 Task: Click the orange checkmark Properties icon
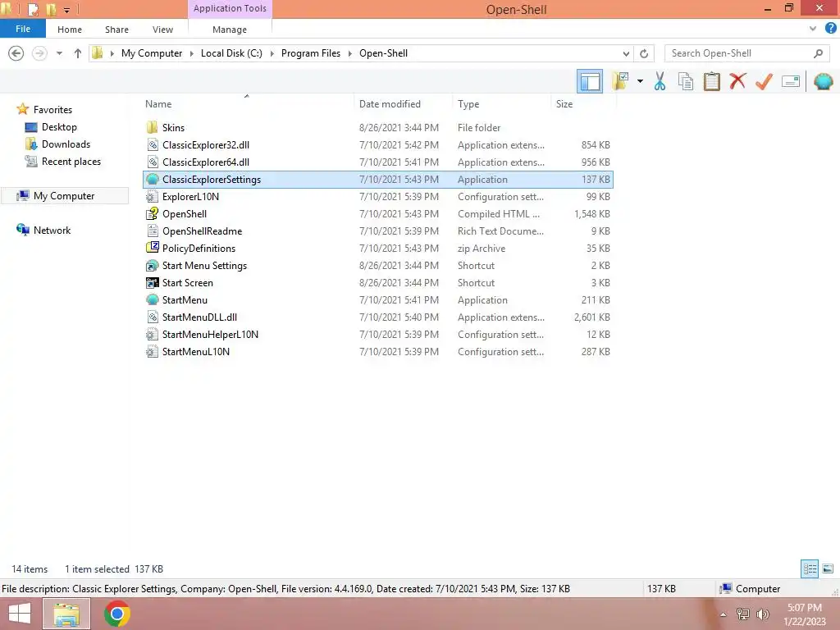point(764,81)
